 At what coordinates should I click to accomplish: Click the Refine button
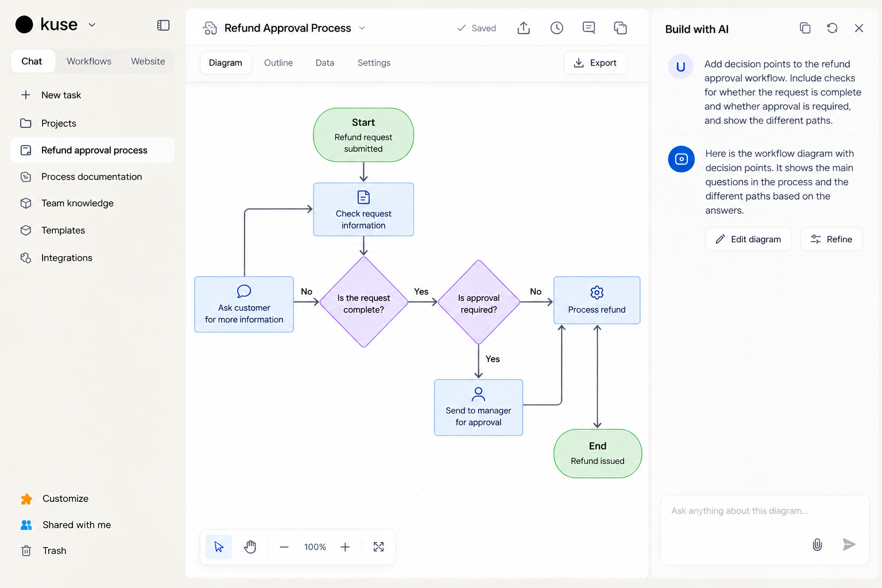pyautogui.click(x=831, y=239)
